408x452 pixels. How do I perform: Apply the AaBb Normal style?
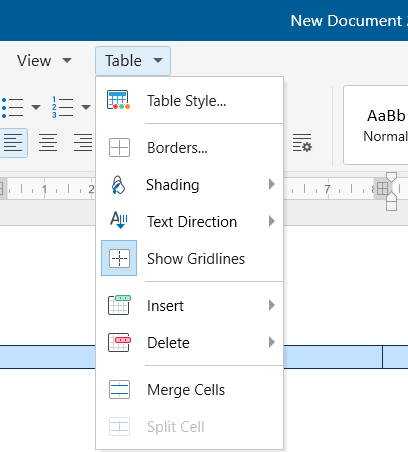click(x=376, y=125)
